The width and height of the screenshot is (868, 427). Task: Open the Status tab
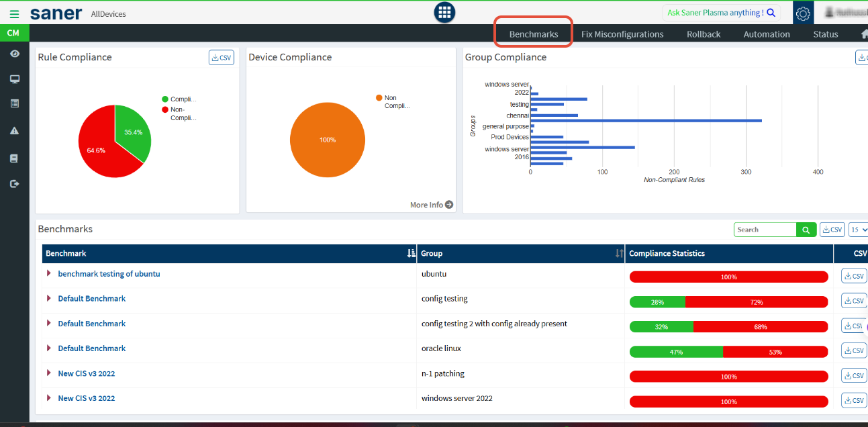pyautogui.click(x=826, y=34)
